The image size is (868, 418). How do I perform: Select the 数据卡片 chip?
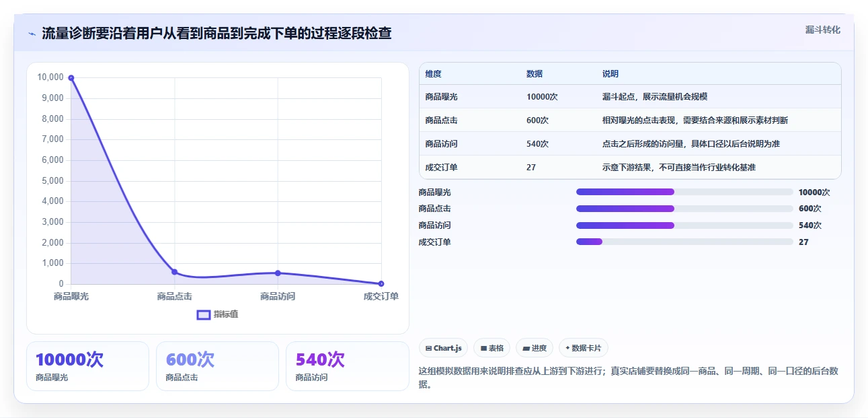tap(584, 348)
